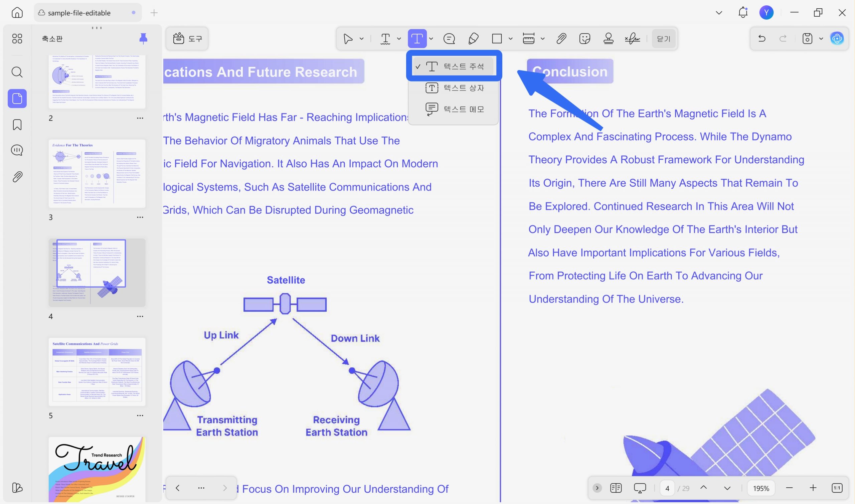This screenshot has height=504, width=855.
Task: Select the rectangle shape tool
Action: coord(497,39)
